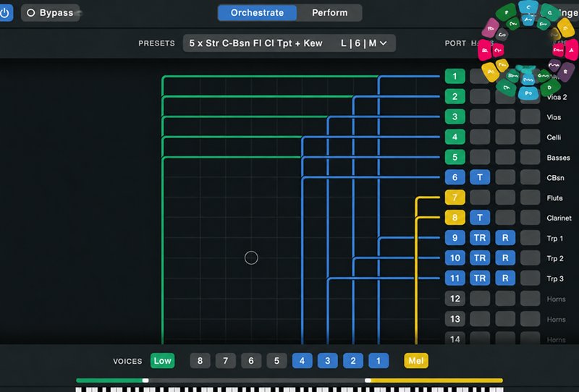
Task: Select blue voice 3 button
Action: pyautogui.click(x=328, y=361)
